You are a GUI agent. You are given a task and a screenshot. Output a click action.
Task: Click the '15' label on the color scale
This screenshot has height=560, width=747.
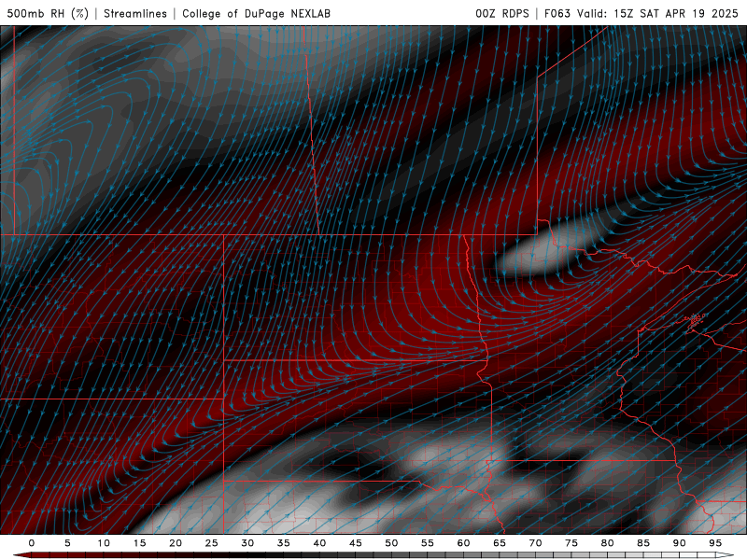tap(139, 543)
